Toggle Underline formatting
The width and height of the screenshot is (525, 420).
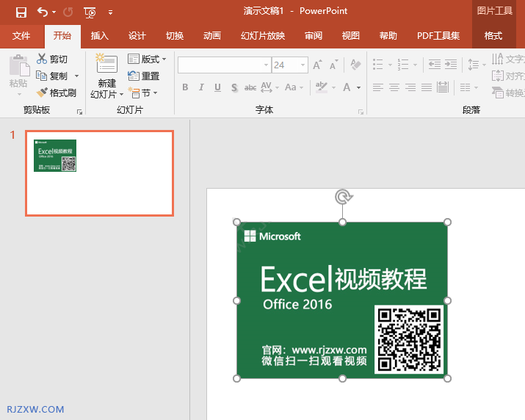[x=218, y=87]
